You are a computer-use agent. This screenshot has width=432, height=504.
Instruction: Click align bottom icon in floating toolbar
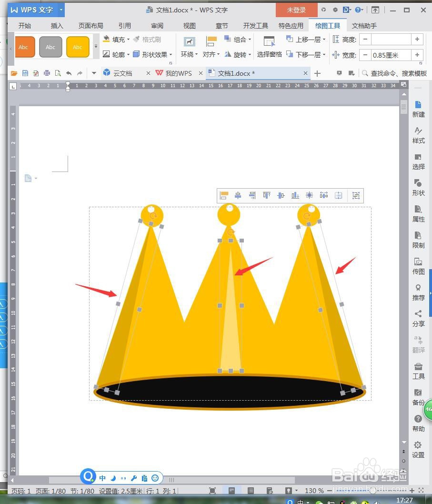[295, 195]
